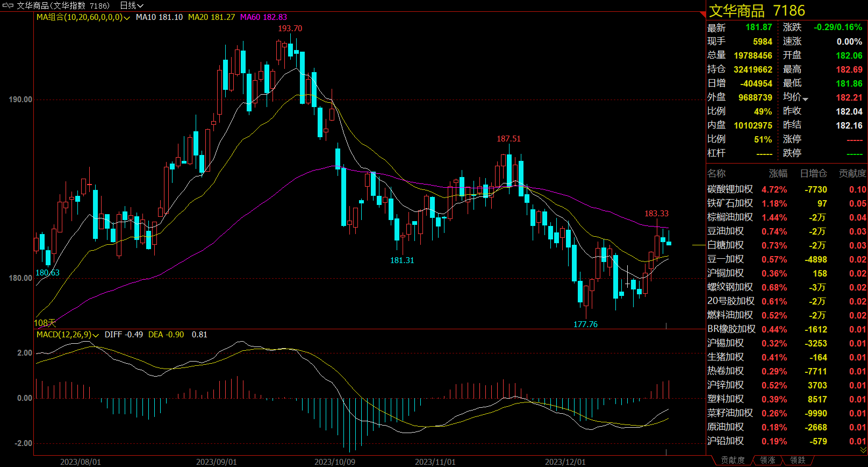The width and height of the screenshot is (868, 467).
Task: Click the 最新 181.87 price value
Action: [x=758, y=27]
